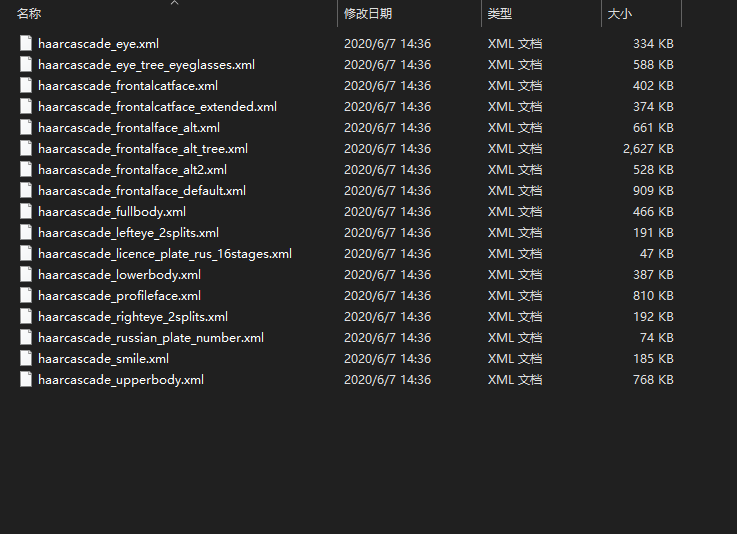
Task: Click the 768 KB size value
Action: (653, 380)
